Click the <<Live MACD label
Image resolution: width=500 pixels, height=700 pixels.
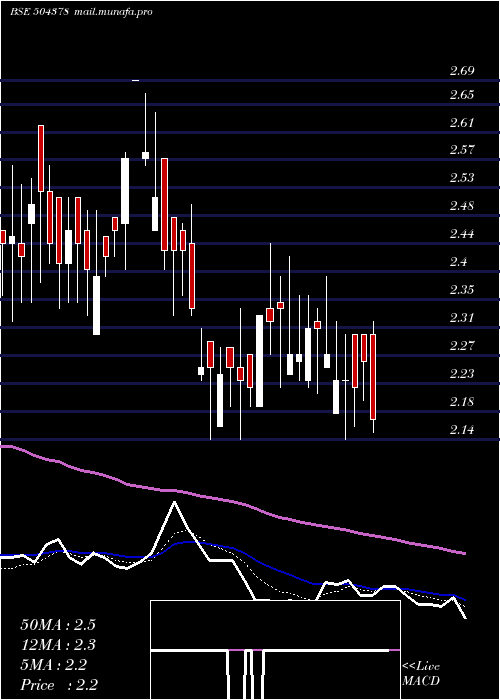coord(421,673)
